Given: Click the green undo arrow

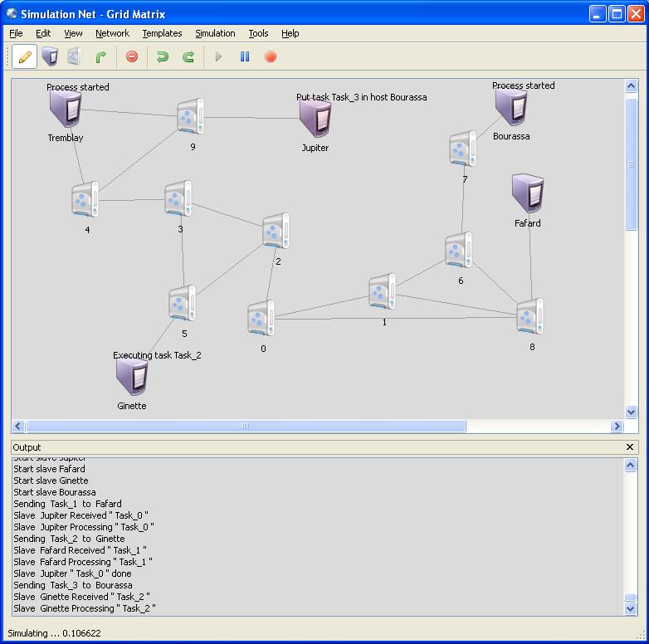Looking at the screenshot, I should (163, 56).
